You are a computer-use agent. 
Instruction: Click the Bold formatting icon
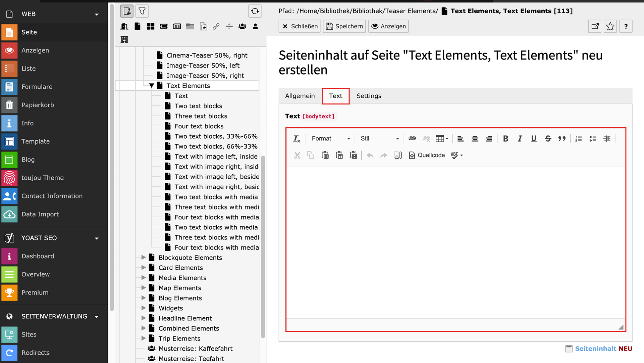click(x=505, y=139)
